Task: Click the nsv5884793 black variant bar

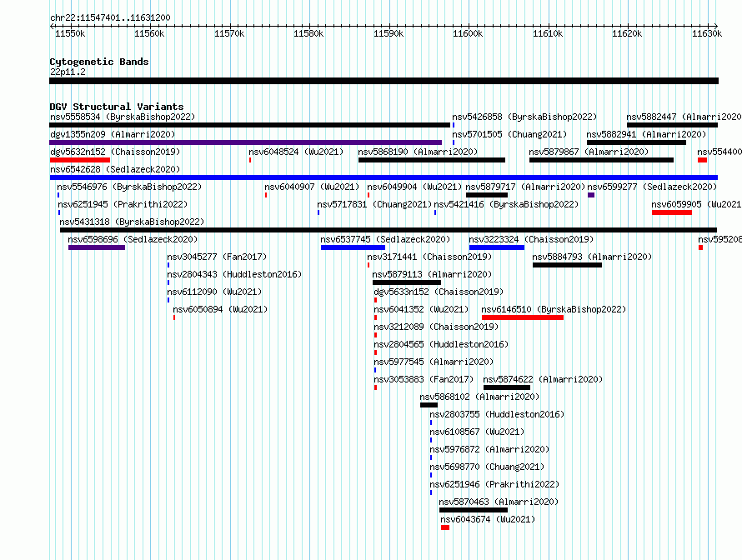Action: tap(568, 265)
